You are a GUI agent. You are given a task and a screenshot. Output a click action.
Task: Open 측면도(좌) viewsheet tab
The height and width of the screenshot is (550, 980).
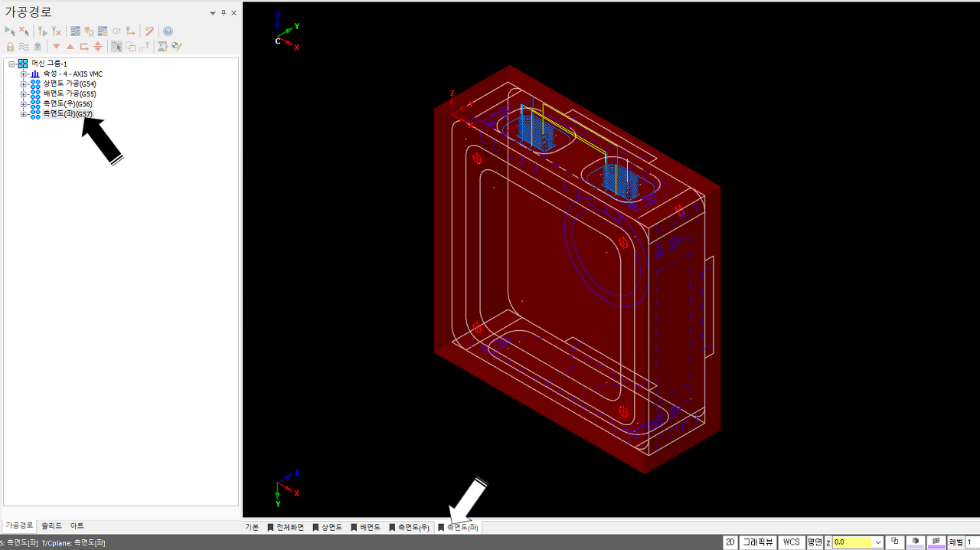pos(458,527)
